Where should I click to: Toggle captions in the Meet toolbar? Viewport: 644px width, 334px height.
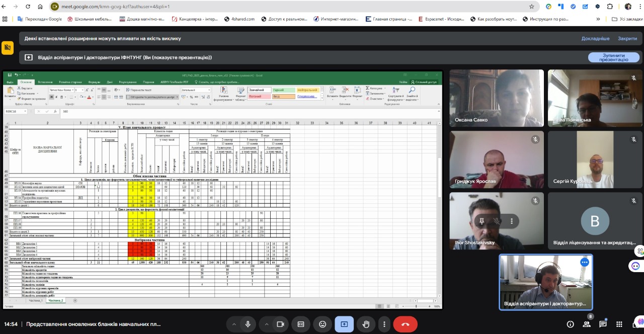click(301, 324)
